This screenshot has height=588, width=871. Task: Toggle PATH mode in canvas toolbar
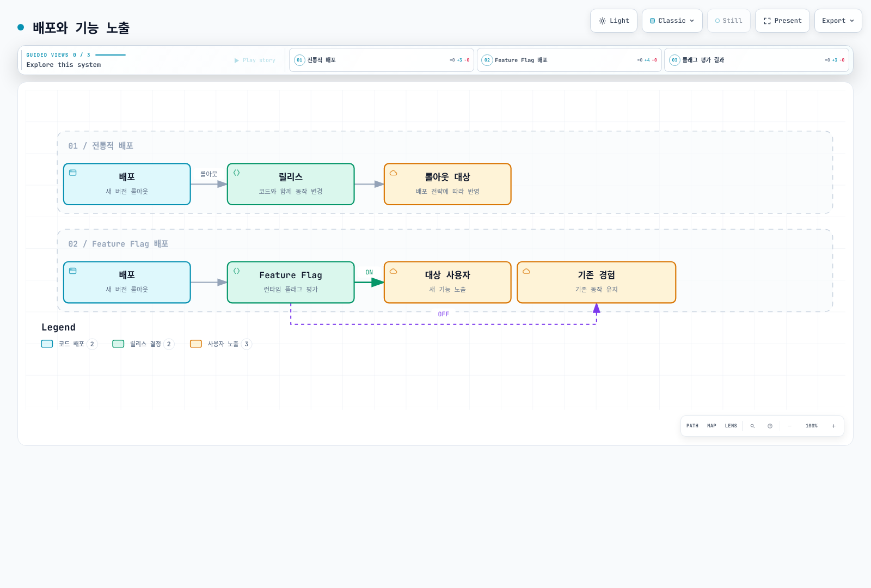click(x=692, y=426)
